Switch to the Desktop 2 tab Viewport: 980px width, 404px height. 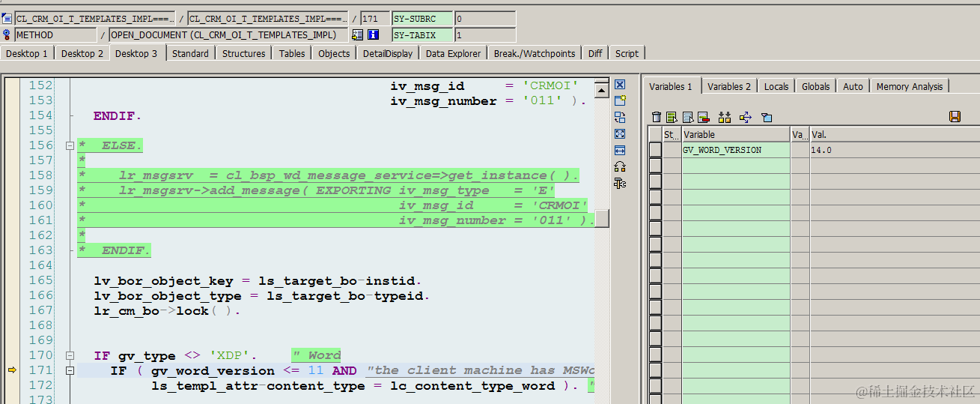[x=82, y=53]
